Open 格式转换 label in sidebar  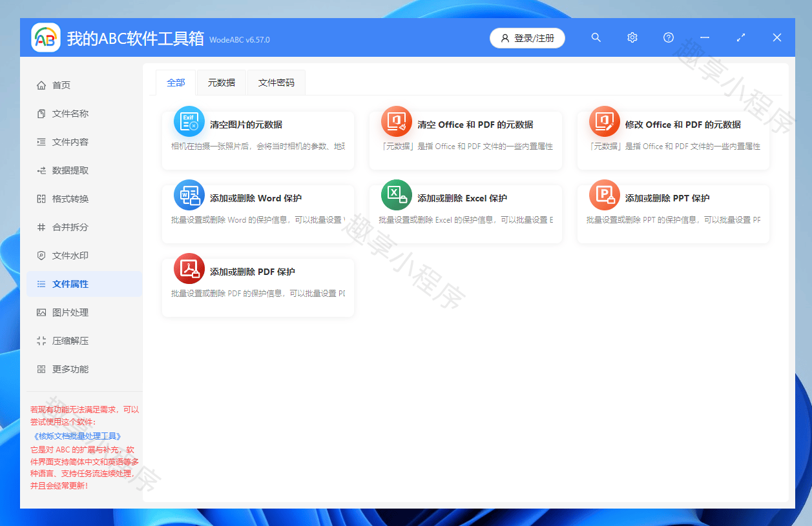(x=70, y=199)
